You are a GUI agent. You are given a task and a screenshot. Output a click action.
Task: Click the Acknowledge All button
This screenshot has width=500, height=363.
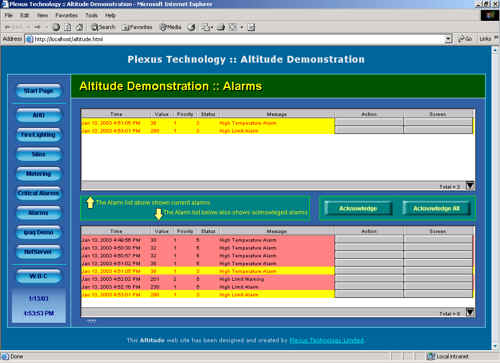(436, 208)
